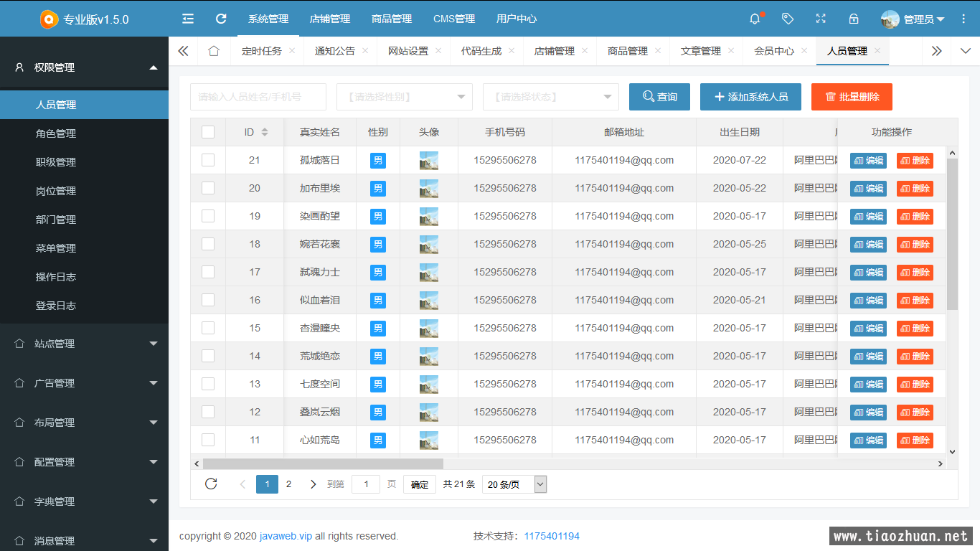
Task: Collapse the 权限管理 sidebar section
Action: click(84, 67)
